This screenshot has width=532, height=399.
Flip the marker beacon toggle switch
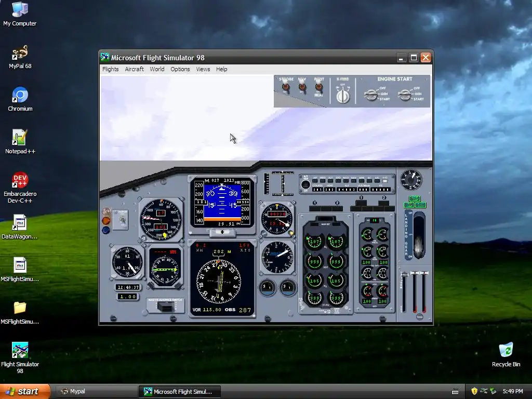(x=122, y=220)
